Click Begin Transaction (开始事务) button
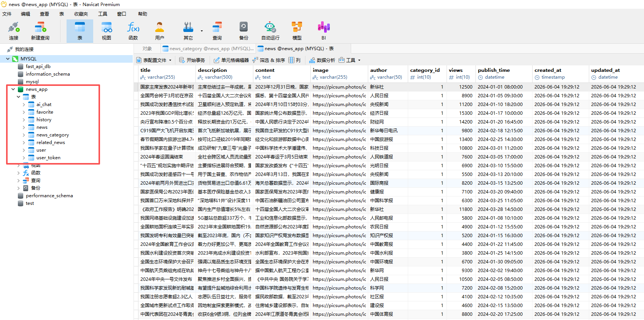The width and height of the screenshot is (644, 320). coord(192,60)
